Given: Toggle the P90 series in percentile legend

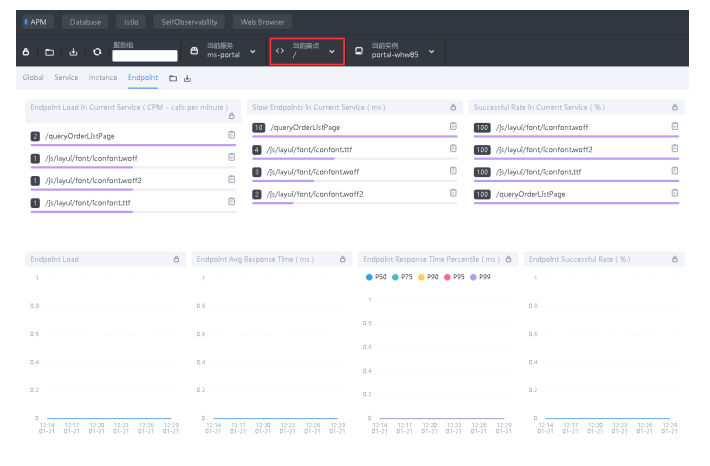Looking at the screenshot, I should click(428, 277).
